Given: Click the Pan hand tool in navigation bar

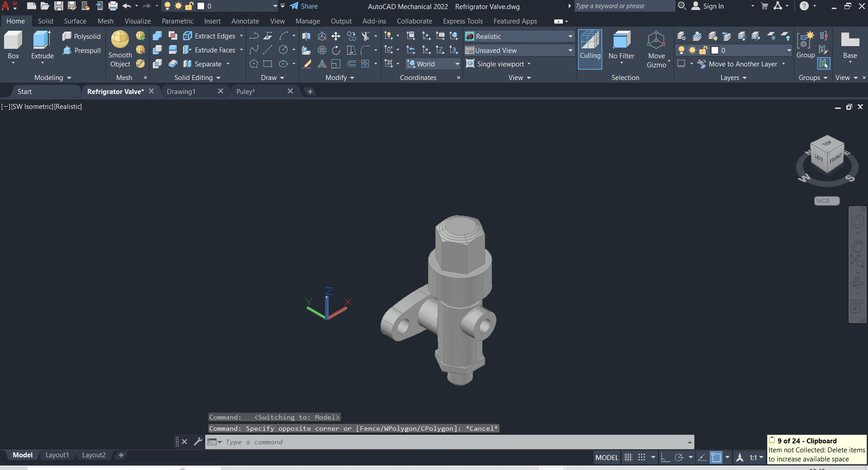Looking at the screenshot, I should point(857,245).
